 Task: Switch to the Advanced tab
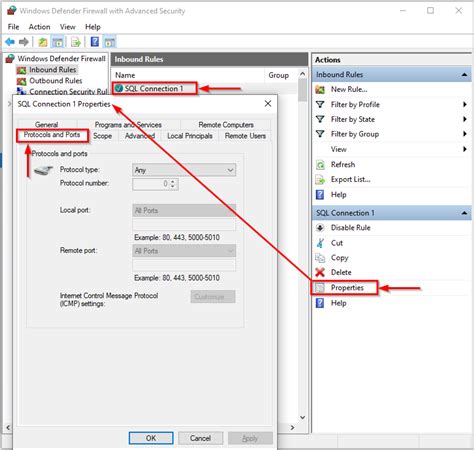pos(140,136)
